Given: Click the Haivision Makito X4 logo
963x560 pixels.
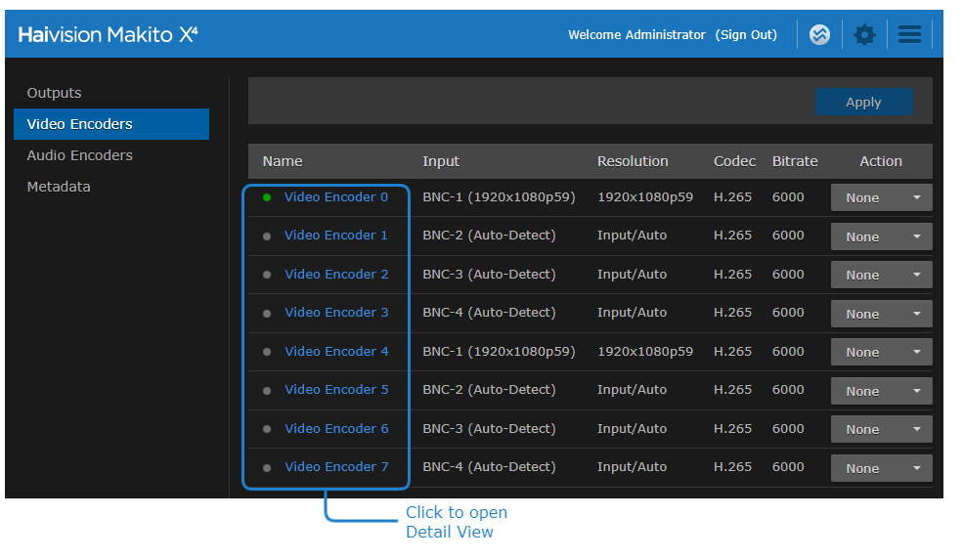Looking at the screenshot, I should click(108, 35).
